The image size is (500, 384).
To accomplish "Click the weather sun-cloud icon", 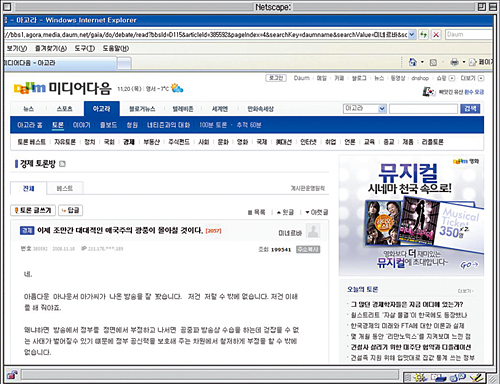I will [x=177, y=88].
